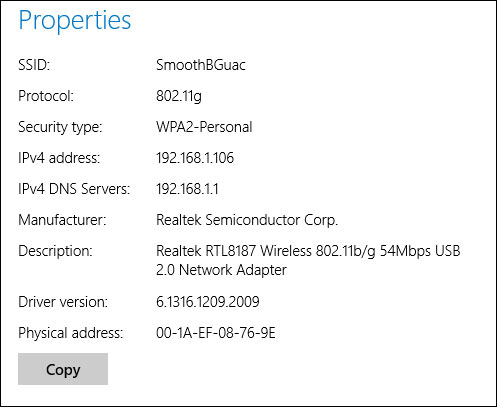
Task: Click the Physical address: label
Action: [71, 333]
